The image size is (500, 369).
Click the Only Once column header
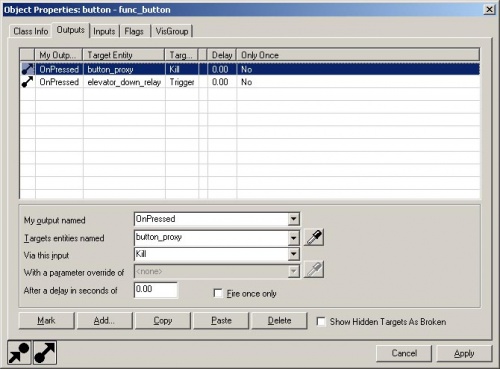coord(358,55)
